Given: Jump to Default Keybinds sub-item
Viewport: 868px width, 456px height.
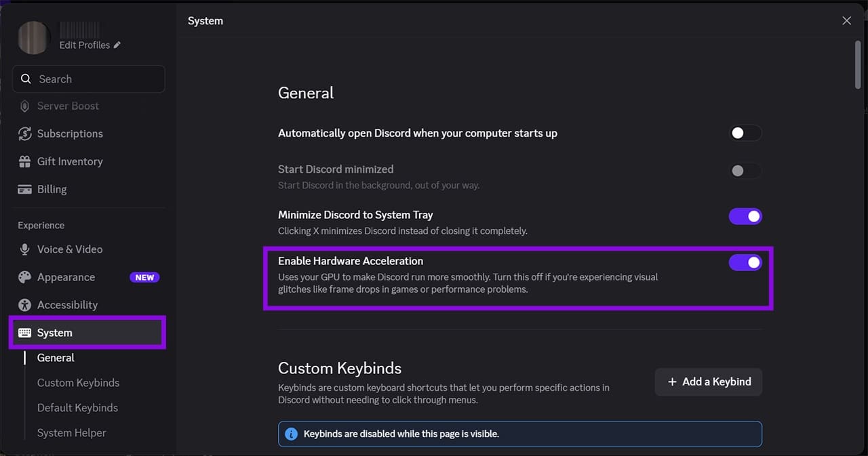Looking at the screenshot, I should click(x=77, y=408).
